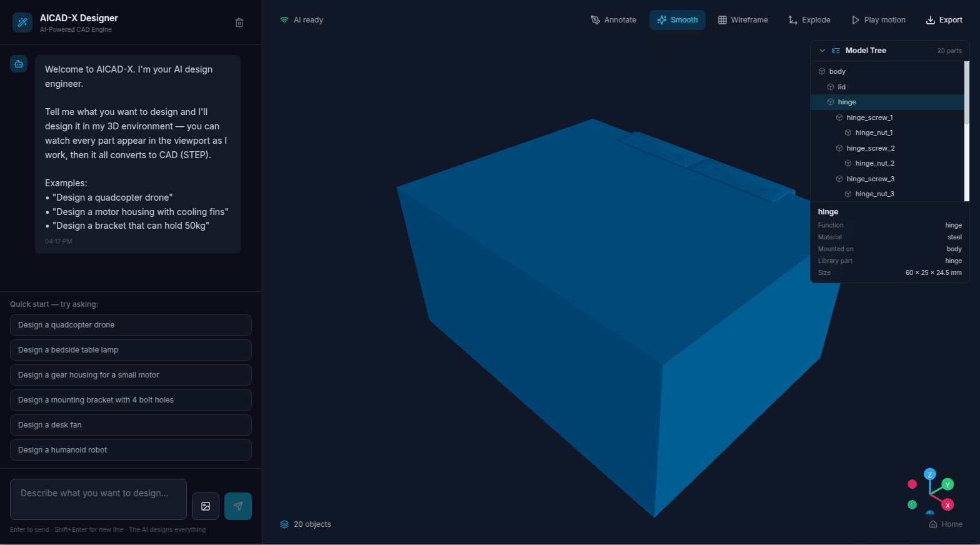
Task: Click the robot avatar icon beside welcome message
Action: click(19, 64)
